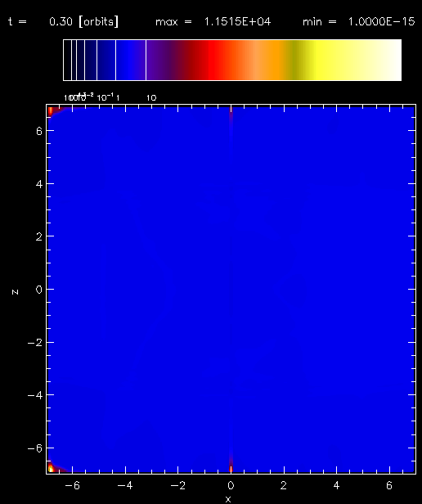Click the max value 1.1515E+04 text
This screenshot has width=422, height=504.
point(237,22)
